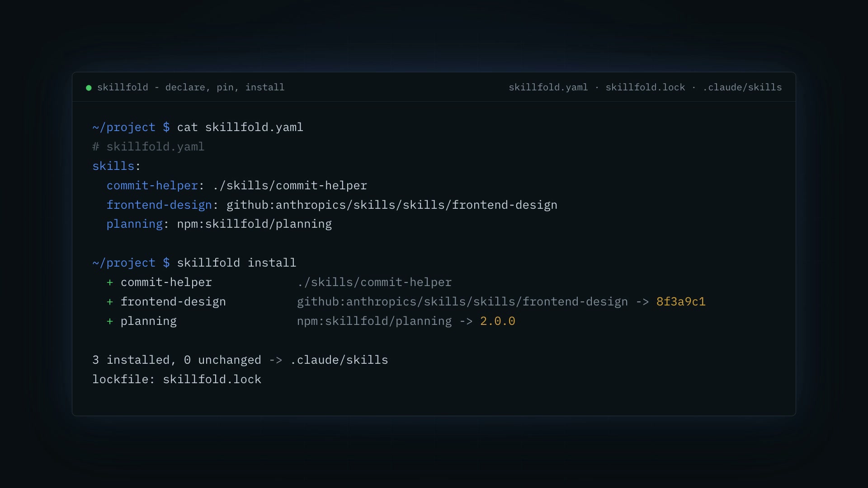Click the 'commit-helper:' yaml key
868x488 pixels.
click(156, 186)
